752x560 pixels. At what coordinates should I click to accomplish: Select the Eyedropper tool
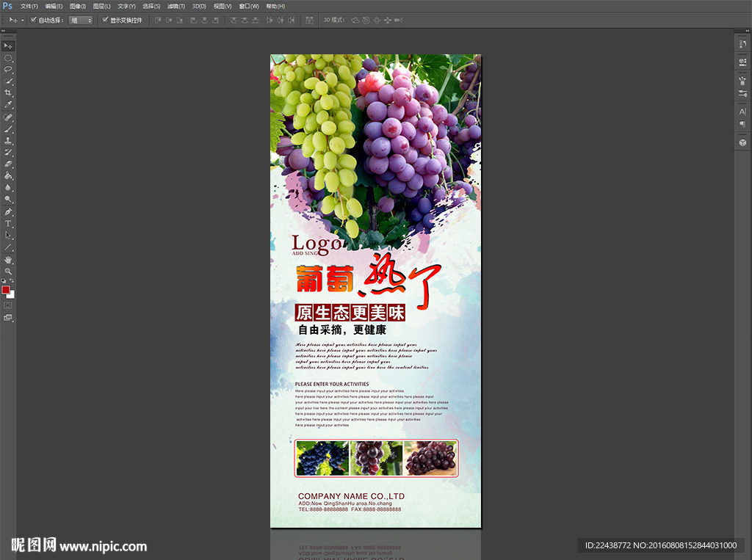(x=8, y=104)
